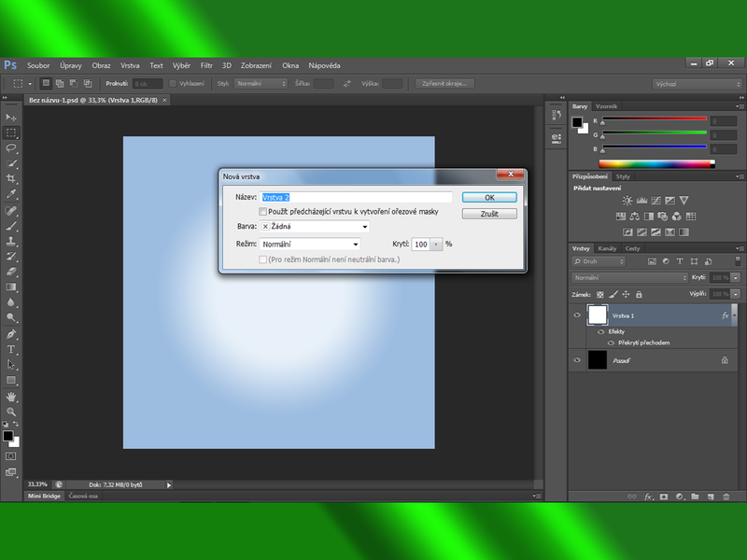Open the Filtr menu
Screen dimensions: 747x560
(x=206, y=65)
